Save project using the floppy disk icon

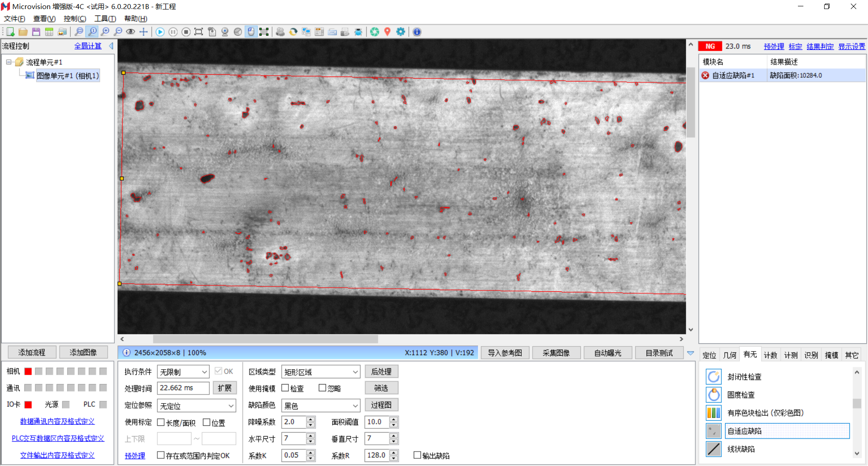pos(36,32)
